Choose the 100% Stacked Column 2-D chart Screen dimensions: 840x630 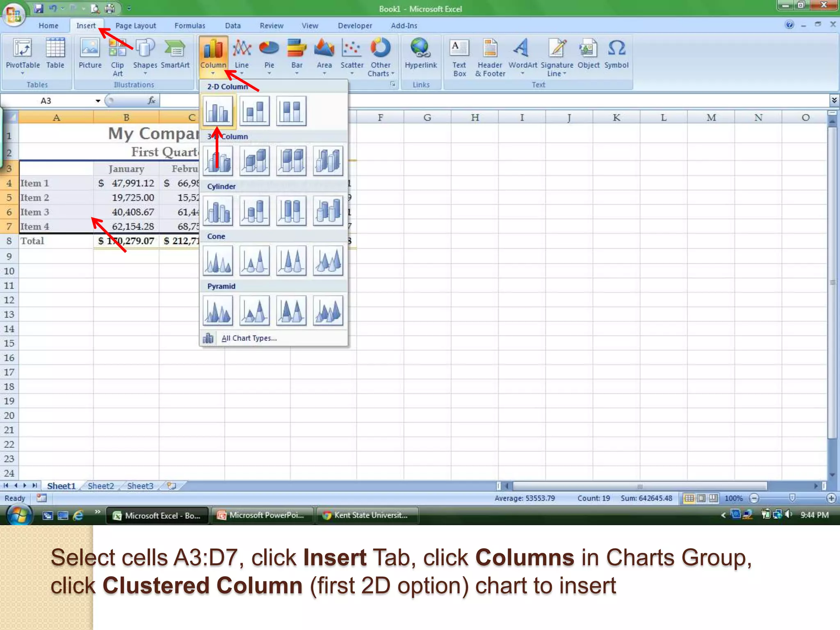(x=291, y=111)
